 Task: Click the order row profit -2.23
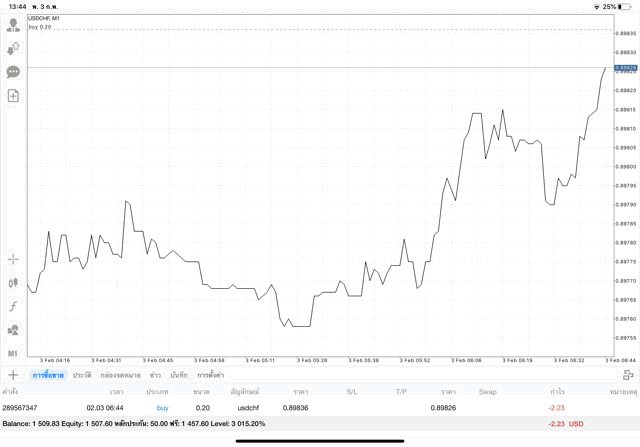pyautogui.click(x=557, y=408)
